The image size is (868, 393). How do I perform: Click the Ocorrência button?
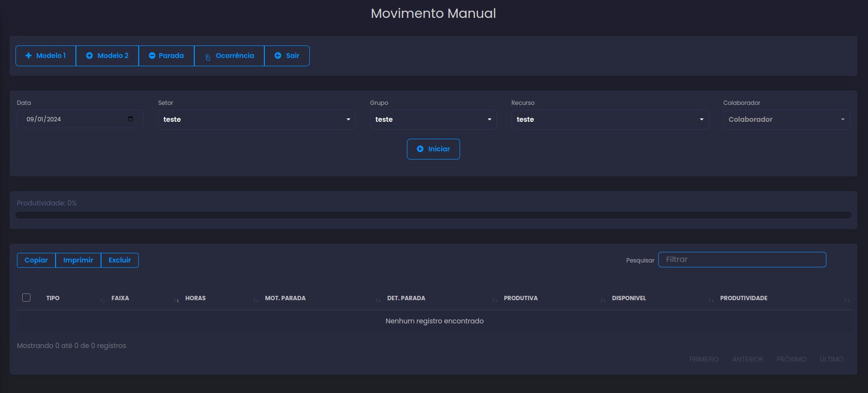click(229, 56)
